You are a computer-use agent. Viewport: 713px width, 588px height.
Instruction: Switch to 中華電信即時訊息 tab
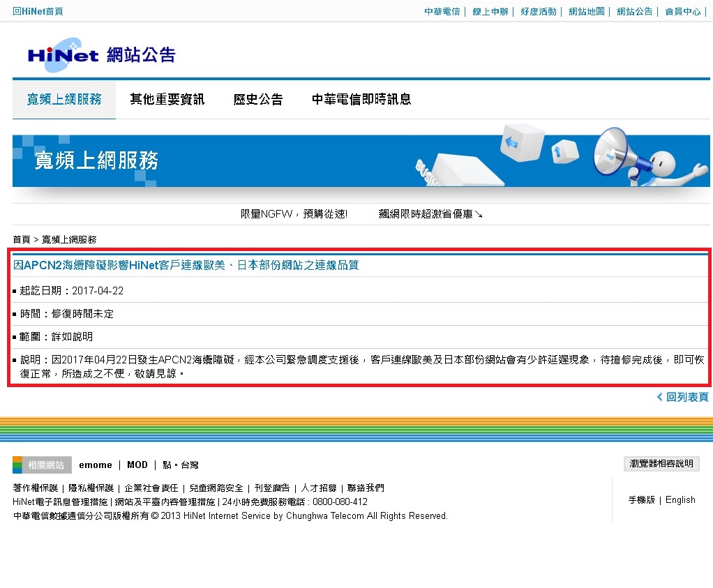pos(361,99)
